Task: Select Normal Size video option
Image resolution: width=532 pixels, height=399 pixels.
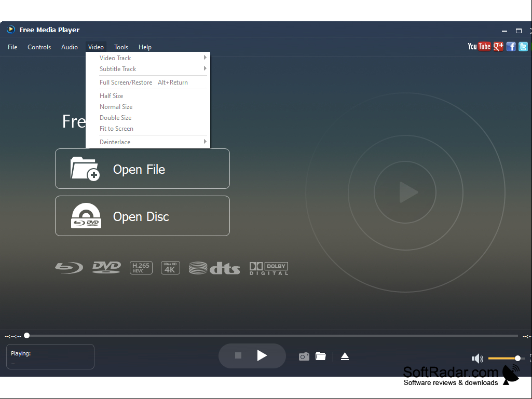Action: (148, 106)
